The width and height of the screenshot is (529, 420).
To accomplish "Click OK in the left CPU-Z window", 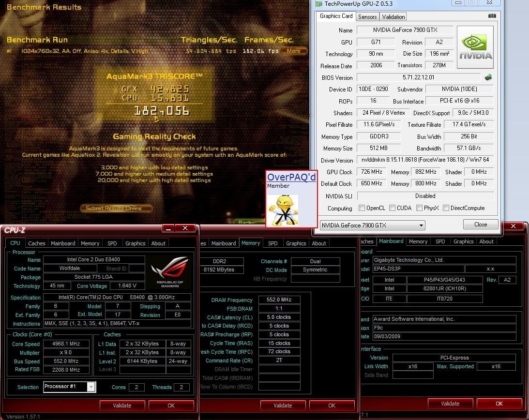I will pos(171,405).
